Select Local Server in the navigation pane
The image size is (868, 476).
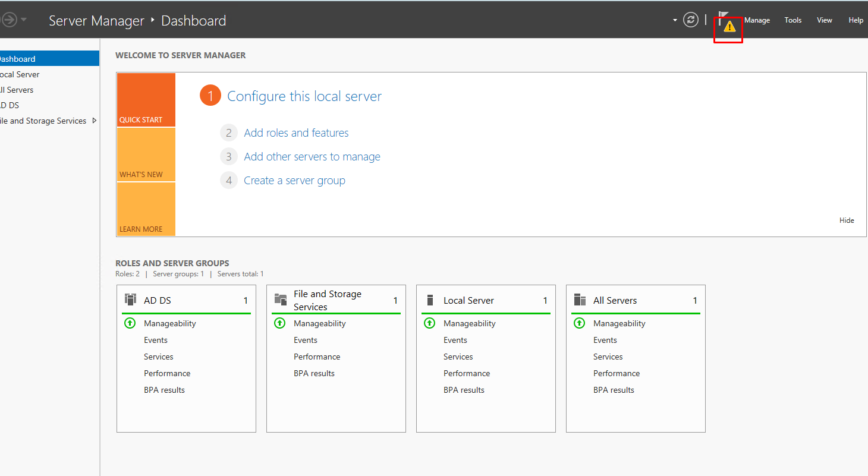pyautogui.click(x=49, y=74)
